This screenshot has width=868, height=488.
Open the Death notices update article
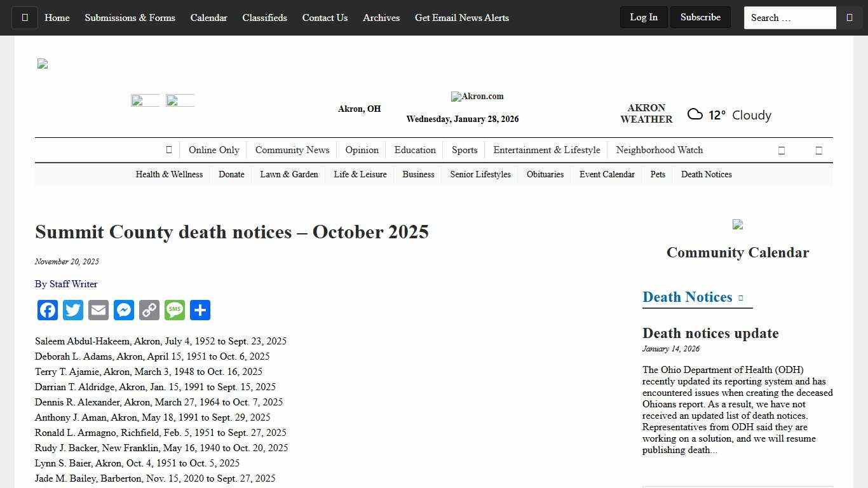point(710,333)
